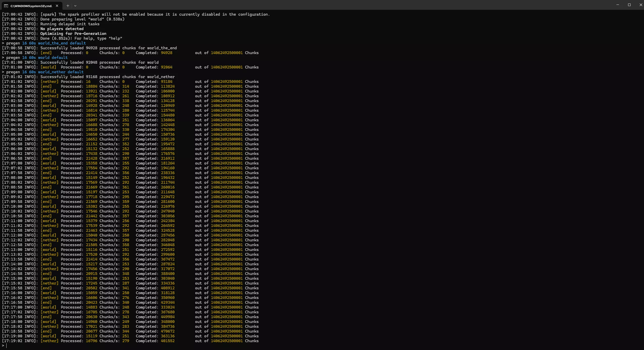
Task: Click Completed value 281600 at 17:09:58
Action: (x=168, y=202)
